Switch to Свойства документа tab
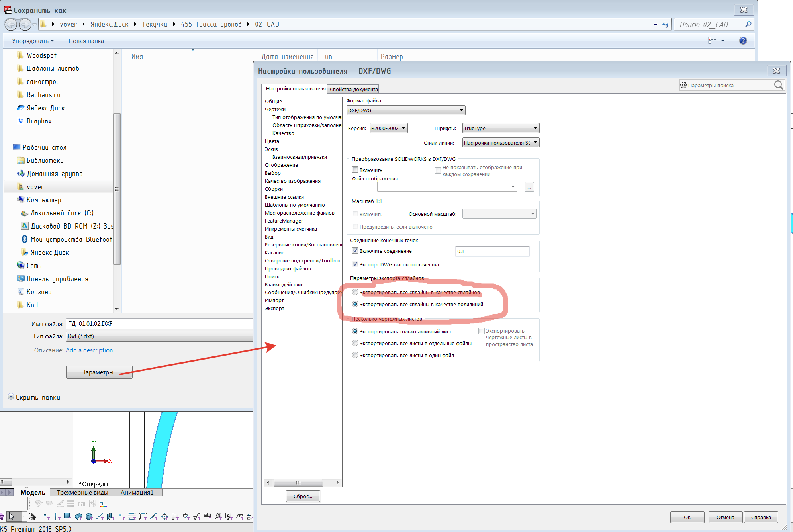 (353, 89)
